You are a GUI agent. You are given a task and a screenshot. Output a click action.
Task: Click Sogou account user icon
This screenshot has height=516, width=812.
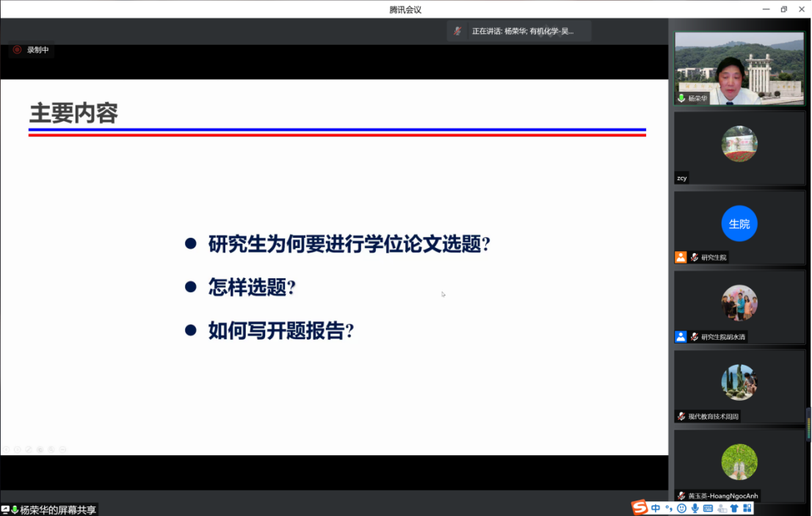point(722,509)
